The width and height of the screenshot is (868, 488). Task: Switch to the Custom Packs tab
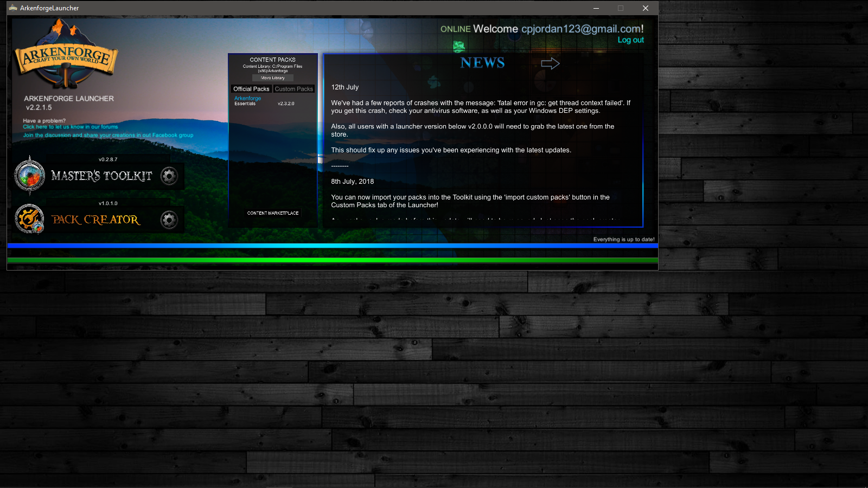pos(293,89)
